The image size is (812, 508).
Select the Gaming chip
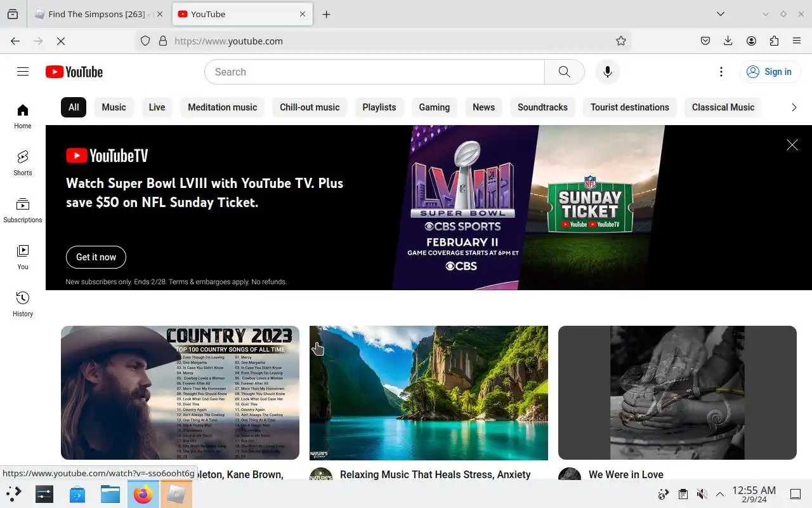pos(435,107)
